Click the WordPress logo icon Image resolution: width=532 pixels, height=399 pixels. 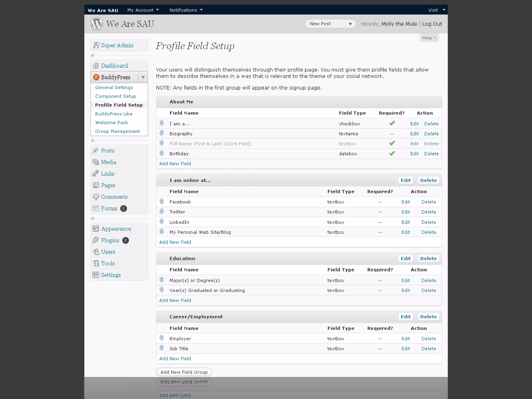[96, 24]
